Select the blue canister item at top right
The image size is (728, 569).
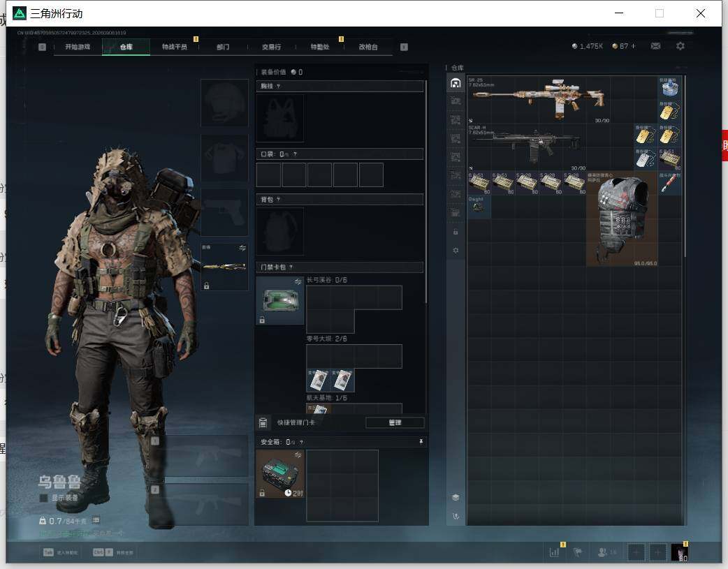click(669, 88)
